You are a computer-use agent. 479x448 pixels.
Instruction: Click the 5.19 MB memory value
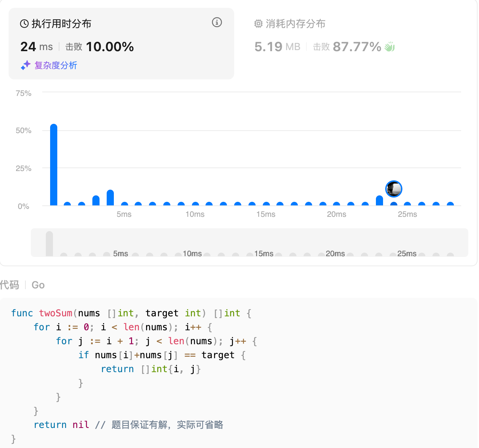(x=277, y=47)
